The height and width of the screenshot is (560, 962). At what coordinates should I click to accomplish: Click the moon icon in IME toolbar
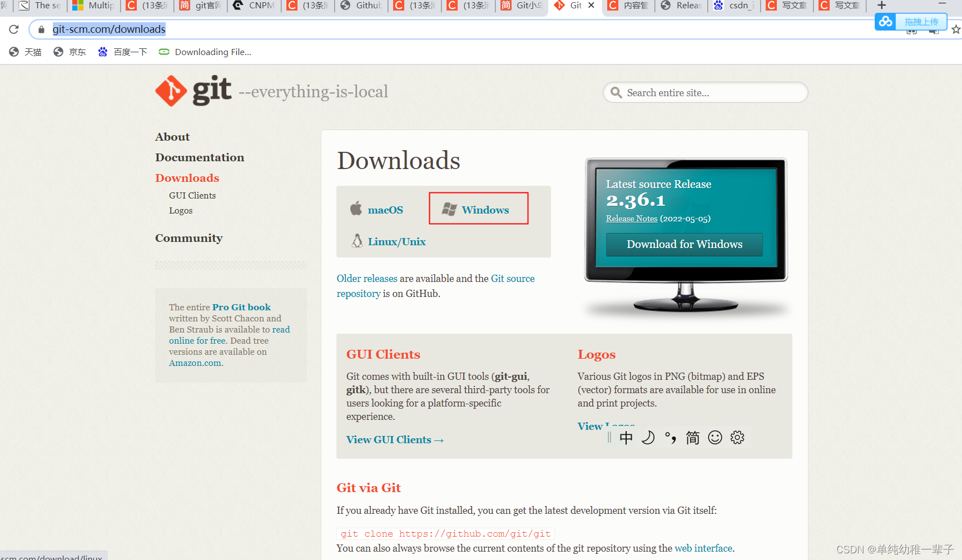[x=648, y=438]
